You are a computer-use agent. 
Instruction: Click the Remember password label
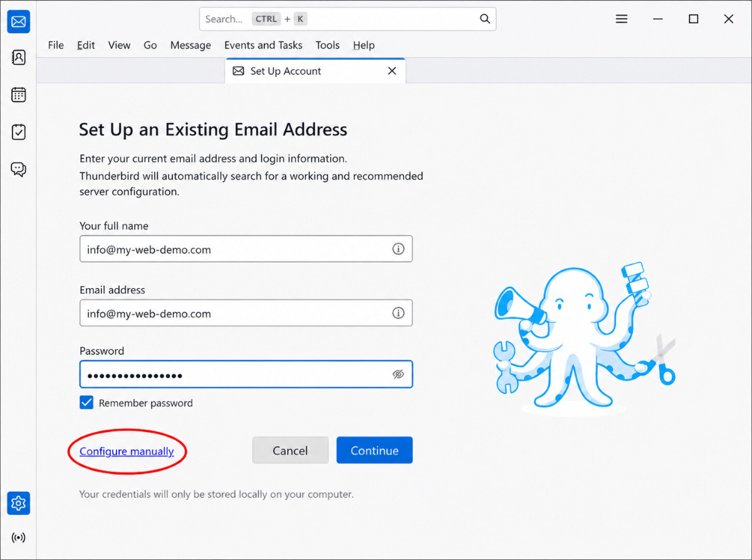point(146,403)
